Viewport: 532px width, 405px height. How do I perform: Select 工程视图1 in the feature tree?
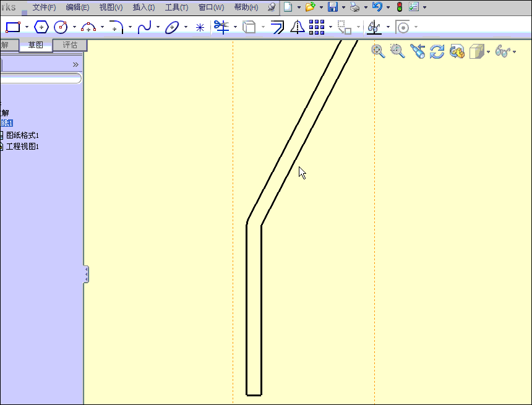(22, 147)
